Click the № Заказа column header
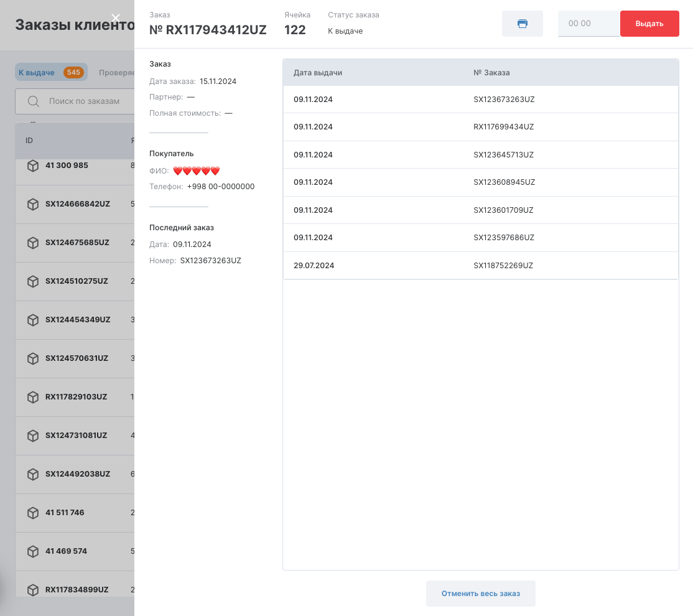693x616 pixels. click(x=491, y=73)
